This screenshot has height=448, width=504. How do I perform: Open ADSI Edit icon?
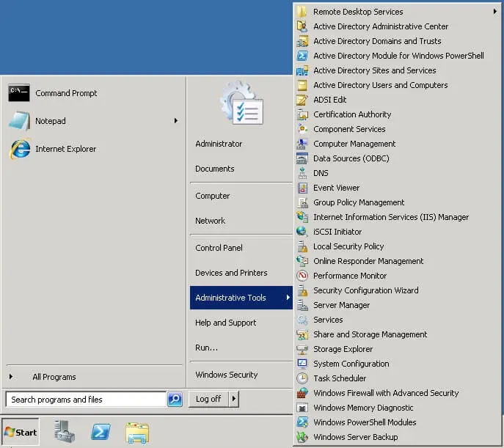pyautogui.click(x=302, y=100)
